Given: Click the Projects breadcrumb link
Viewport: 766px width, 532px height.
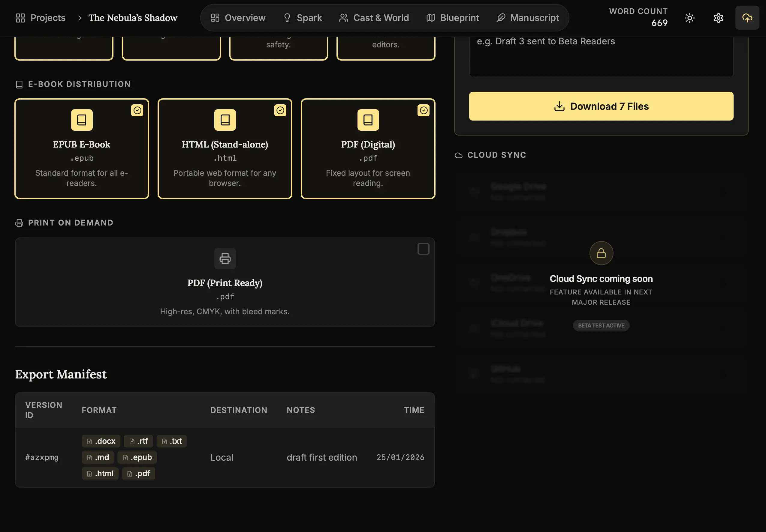Looking at the screenshot, I should click(47, 18).
